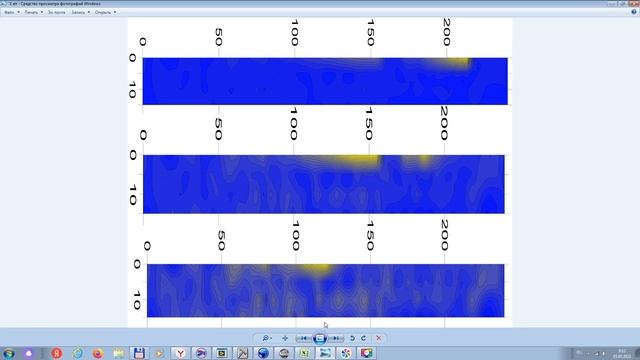
Task: Launch Firefox from the taskbar
Action: 98,353
